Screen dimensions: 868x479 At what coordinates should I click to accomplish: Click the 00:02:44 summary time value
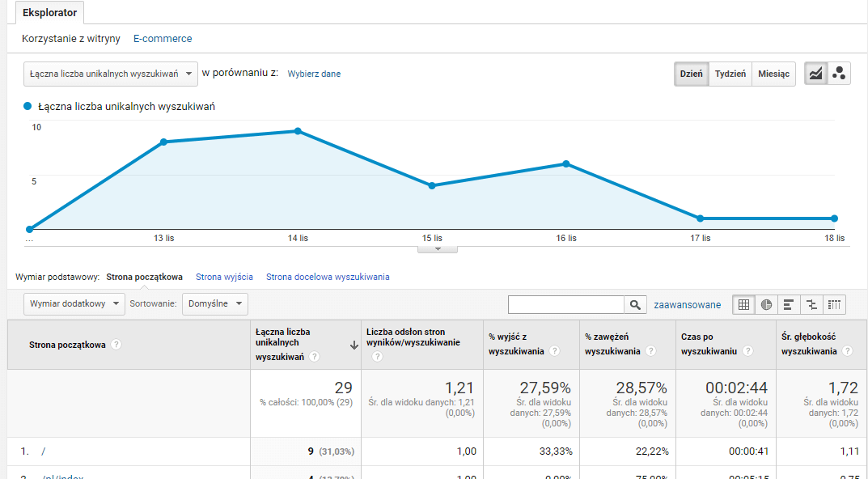pyautogui.click(x=736, y=388)
